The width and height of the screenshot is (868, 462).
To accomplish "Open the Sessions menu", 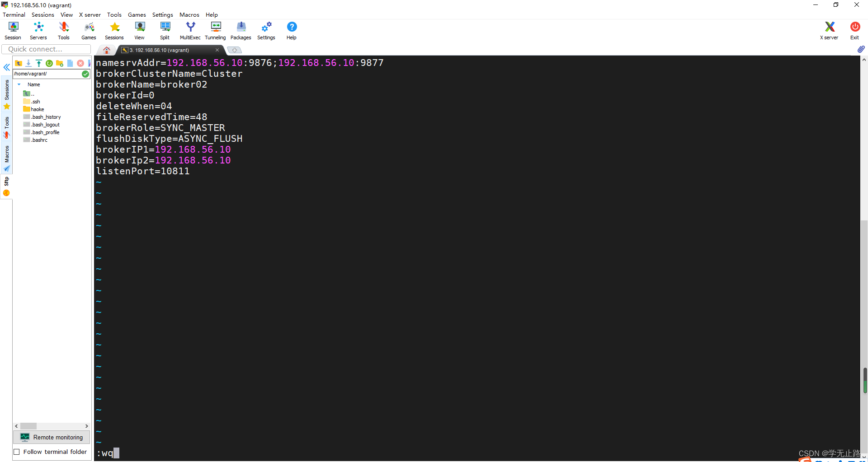I will click(x=43, y=15).
